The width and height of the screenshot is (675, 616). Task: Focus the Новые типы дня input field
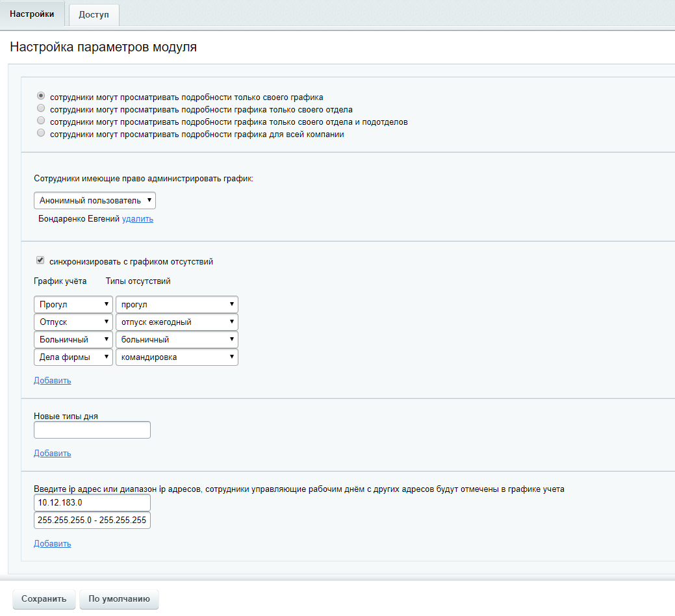(x=92, y=430)
